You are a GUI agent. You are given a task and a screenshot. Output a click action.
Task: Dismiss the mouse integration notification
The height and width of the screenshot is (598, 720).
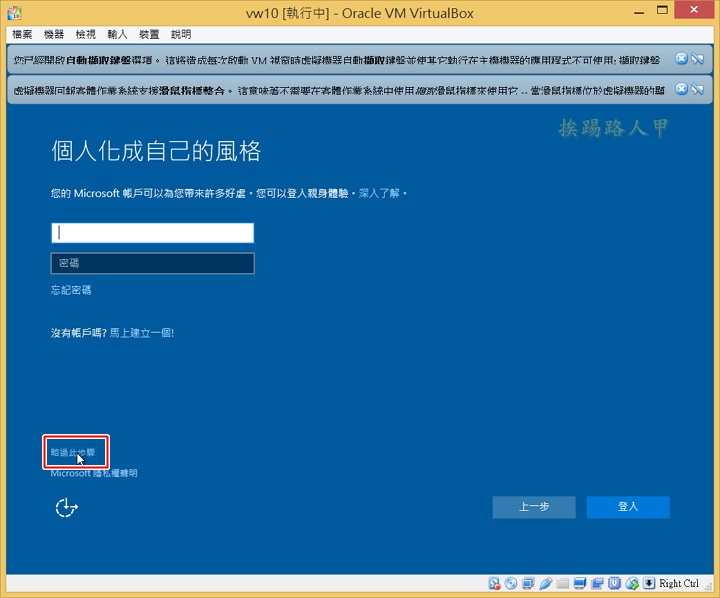681,89
